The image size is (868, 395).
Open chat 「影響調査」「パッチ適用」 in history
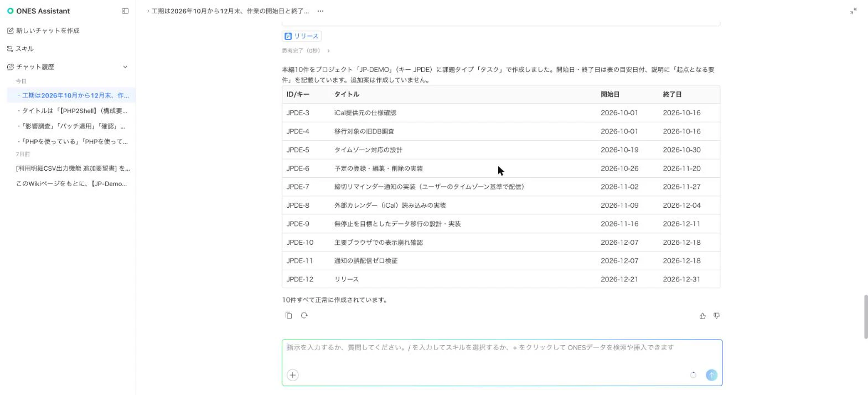pos(71,126)
